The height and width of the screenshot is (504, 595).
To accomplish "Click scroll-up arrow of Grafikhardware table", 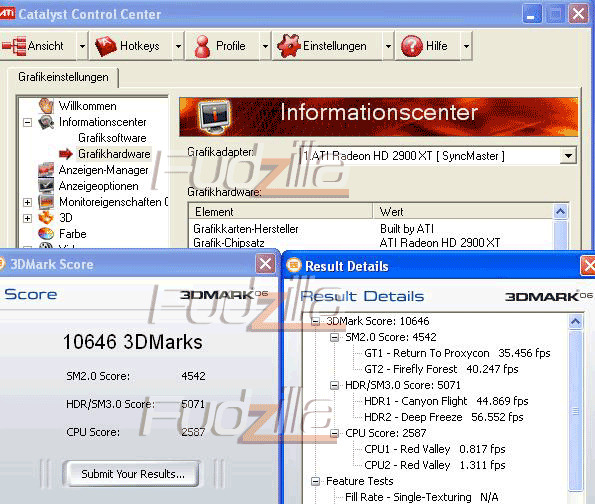I will [x=561, y=211].
